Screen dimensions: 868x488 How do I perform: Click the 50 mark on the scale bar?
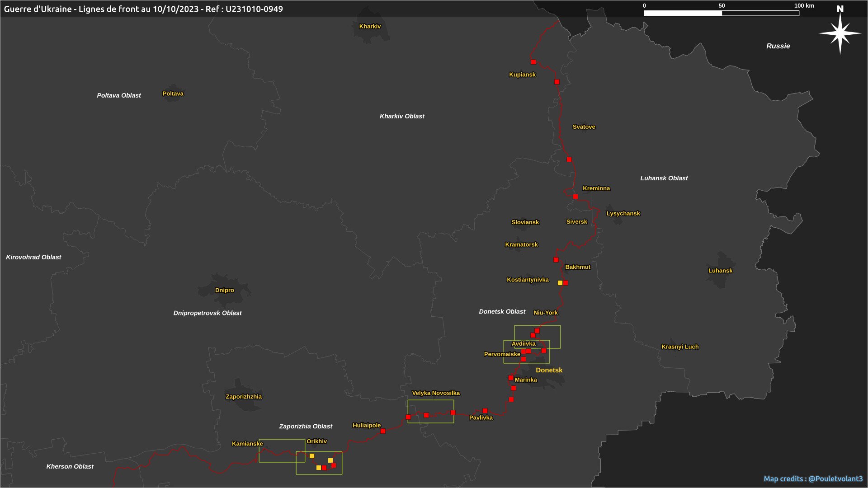(x=722, y=6)
